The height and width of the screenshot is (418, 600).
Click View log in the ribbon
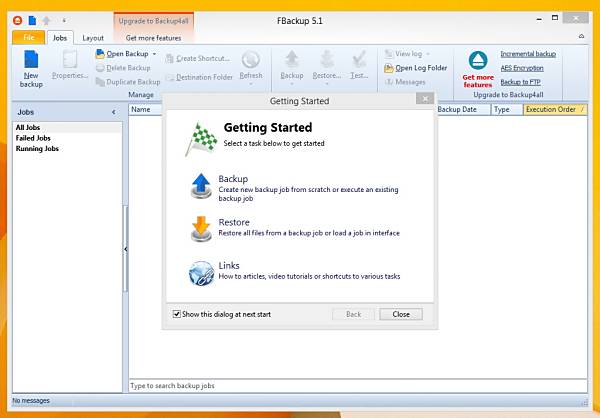404,54
